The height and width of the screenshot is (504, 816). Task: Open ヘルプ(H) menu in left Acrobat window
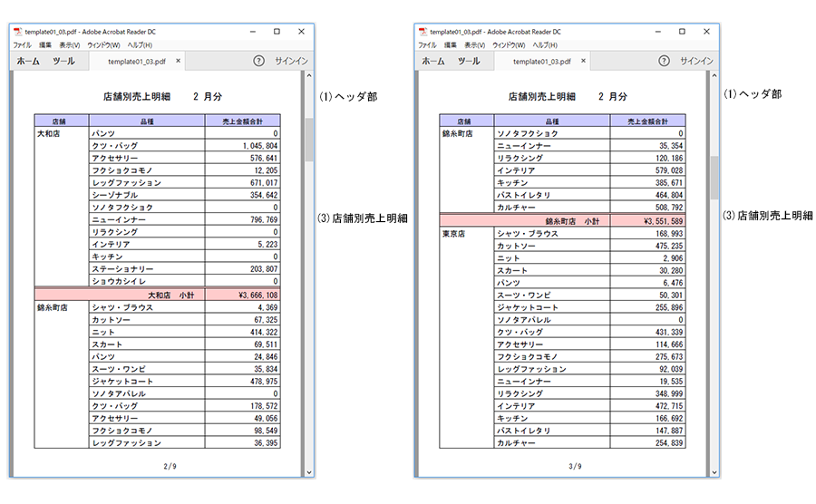click(x=140, y=45)
